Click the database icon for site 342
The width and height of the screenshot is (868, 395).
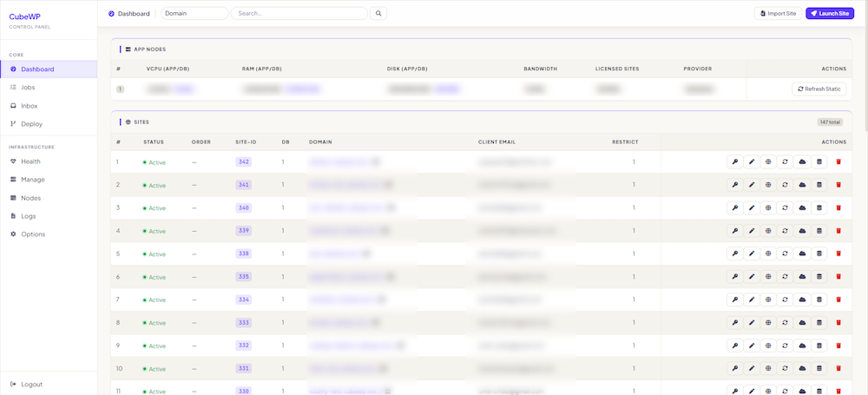tap(819, 161)
